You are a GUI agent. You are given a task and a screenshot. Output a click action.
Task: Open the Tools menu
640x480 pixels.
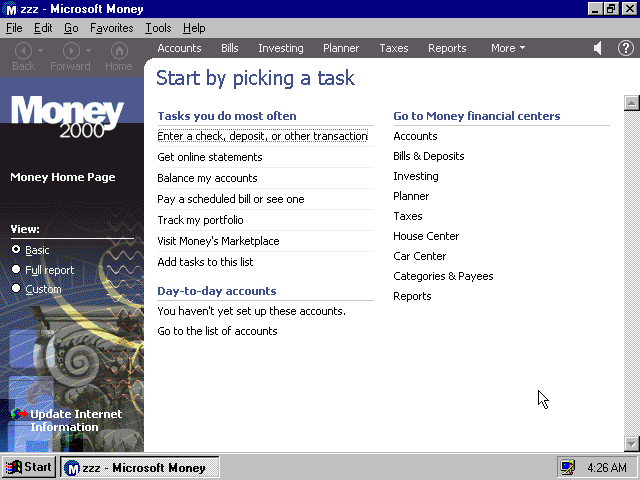157,28
